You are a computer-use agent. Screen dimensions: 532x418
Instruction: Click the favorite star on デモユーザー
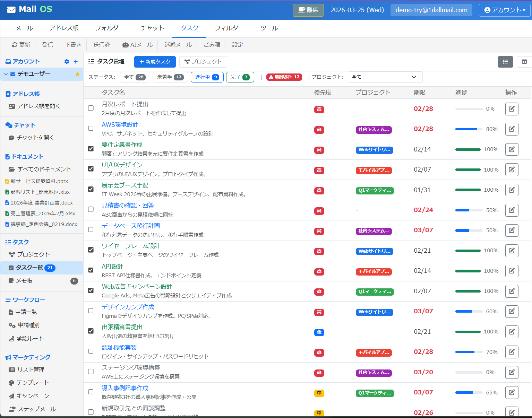[77, 74]
